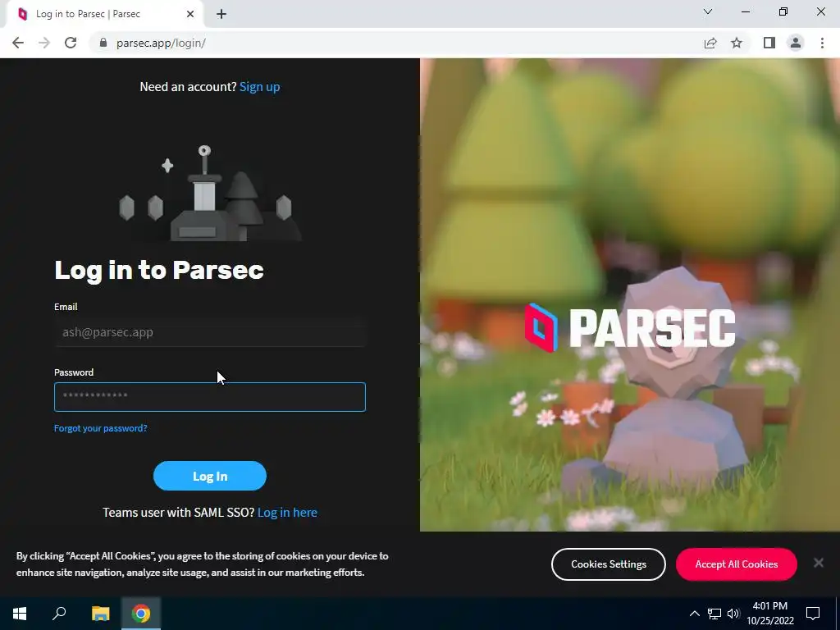Open SAML SSO Log in here link
Viewport: 840px width, 630px height.
coord(287,513)
